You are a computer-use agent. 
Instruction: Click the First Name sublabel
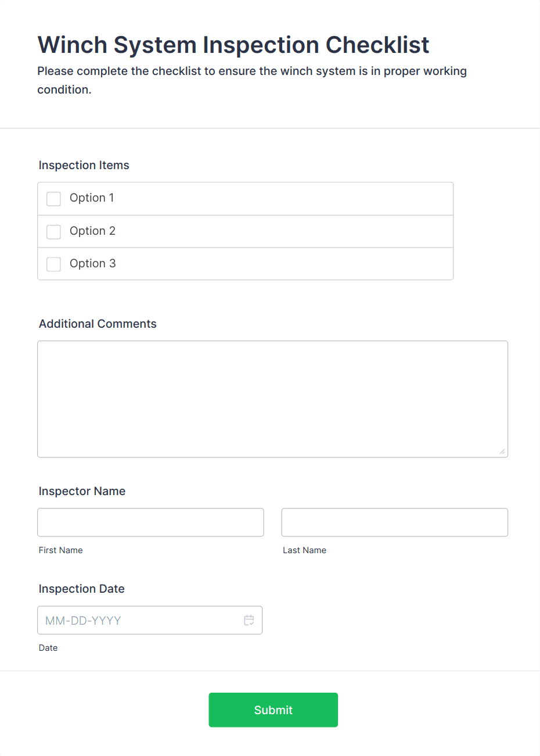(x=60, y=550)
